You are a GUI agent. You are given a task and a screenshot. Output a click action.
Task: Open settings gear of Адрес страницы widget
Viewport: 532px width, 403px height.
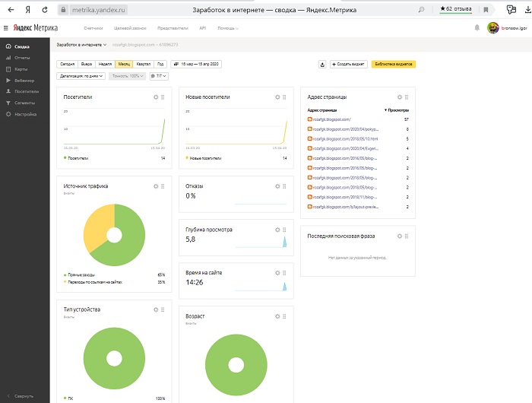point(400,97)
